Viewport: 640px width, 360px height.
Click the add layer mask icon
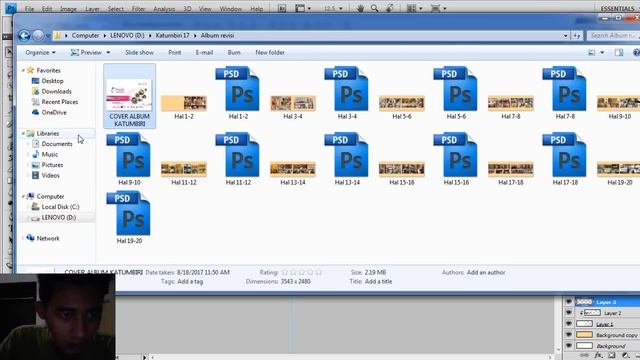click(x=611, y=356)
